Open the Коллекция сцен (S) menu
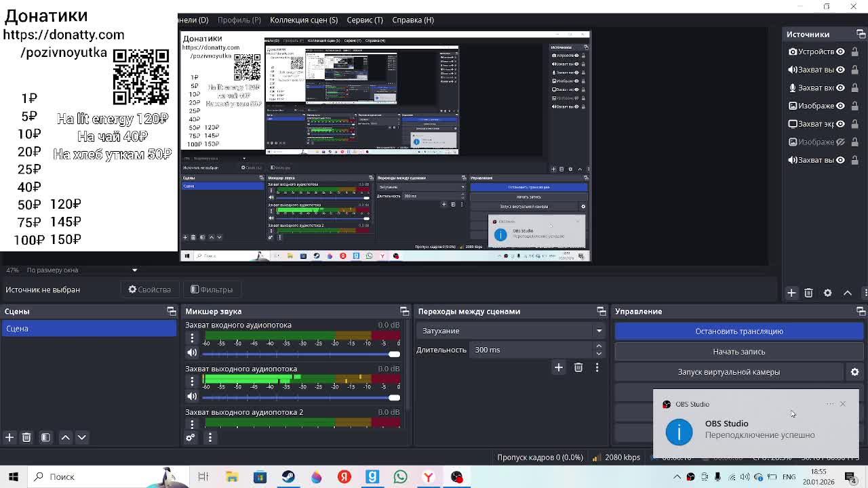The width and height of the screenshot is (868, 488). coord(304,20)
